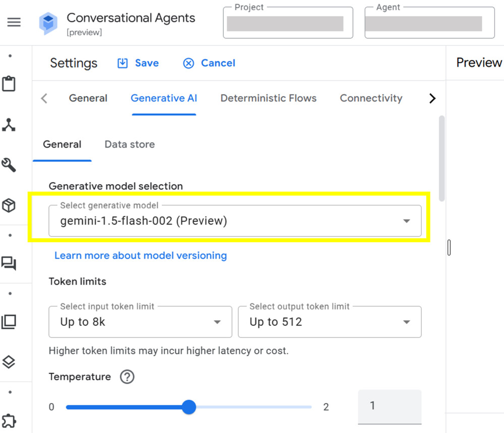This screenshot has height=433, width=504.
Task: Open the chat bubbles icon in sidebar
Action: pos(9,263)
